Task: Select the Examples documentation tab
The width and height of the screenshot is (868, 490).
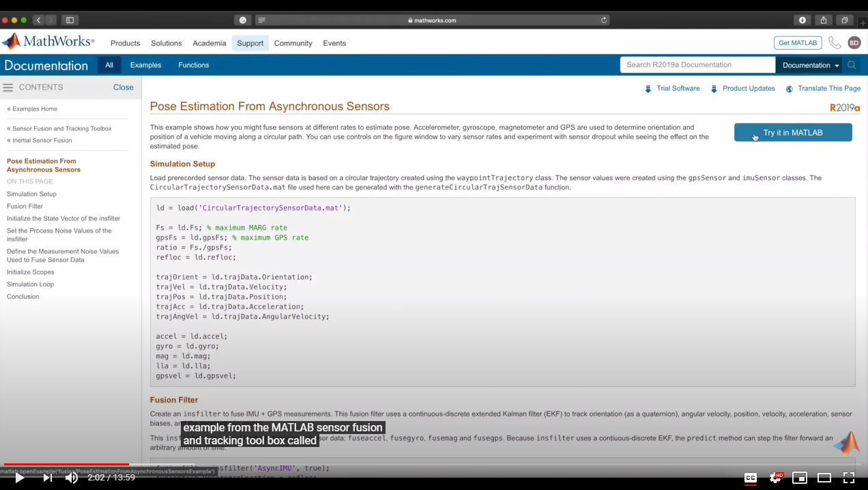Action: [145, 65]
